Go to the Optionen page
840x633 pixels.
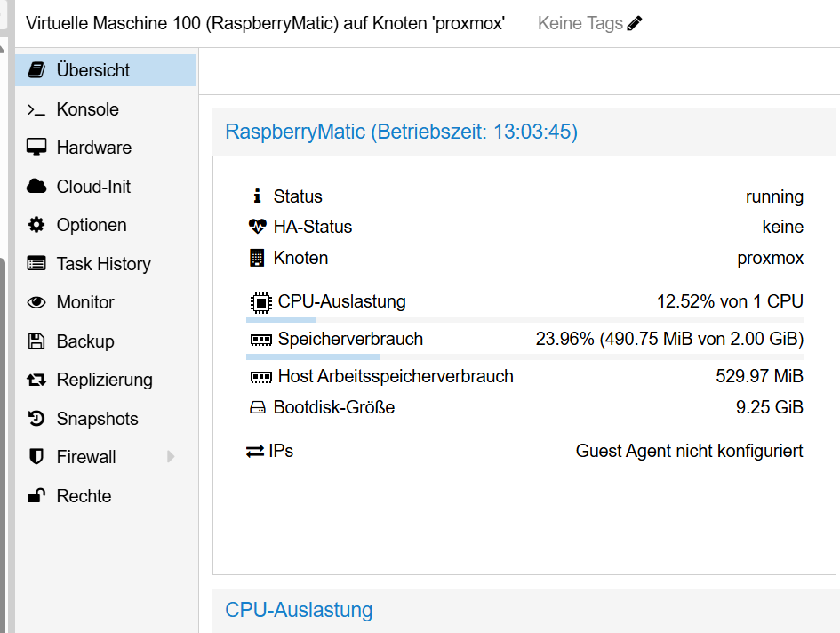[106, 225]
